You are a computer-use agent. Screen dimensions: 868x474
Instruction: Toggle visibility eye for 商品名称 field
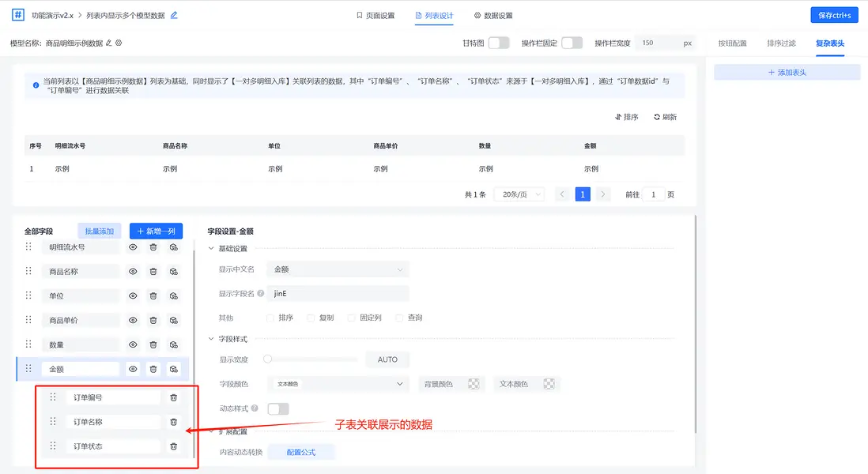point(133,272)
